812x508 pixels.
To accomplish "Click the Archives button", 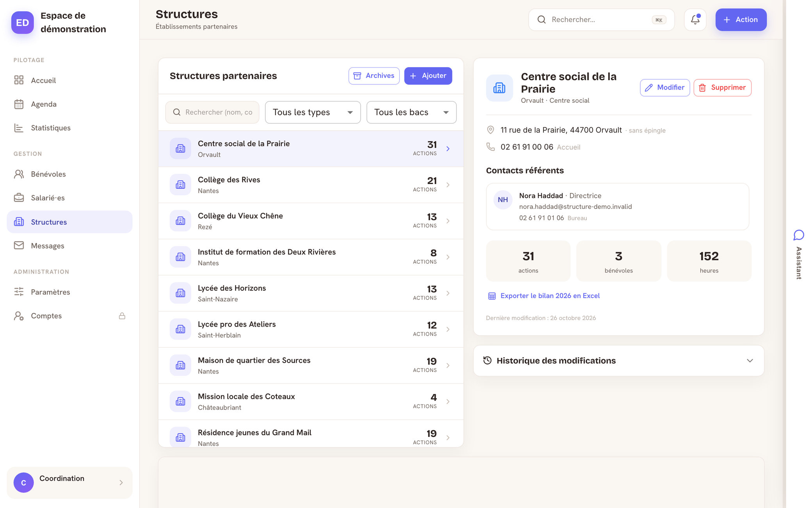I will (374, 76).
